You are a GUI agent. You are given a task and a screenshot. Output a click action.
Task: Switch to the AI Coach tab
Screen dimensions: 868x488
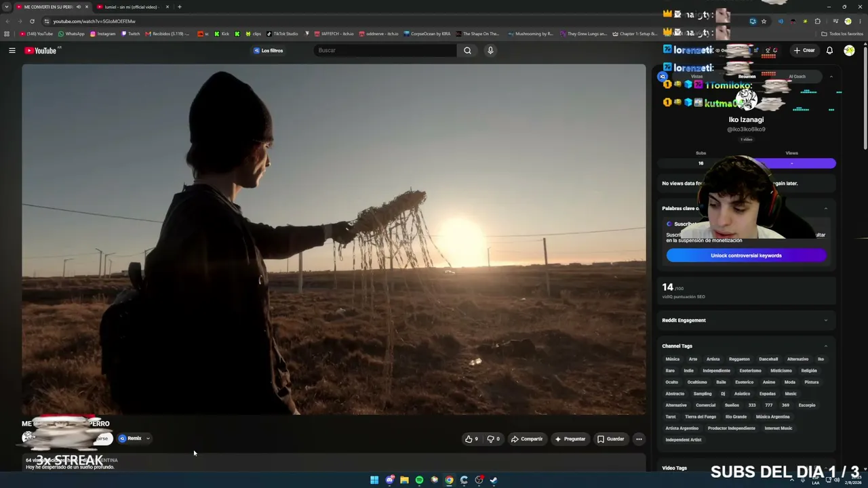(x=797, y=77)
